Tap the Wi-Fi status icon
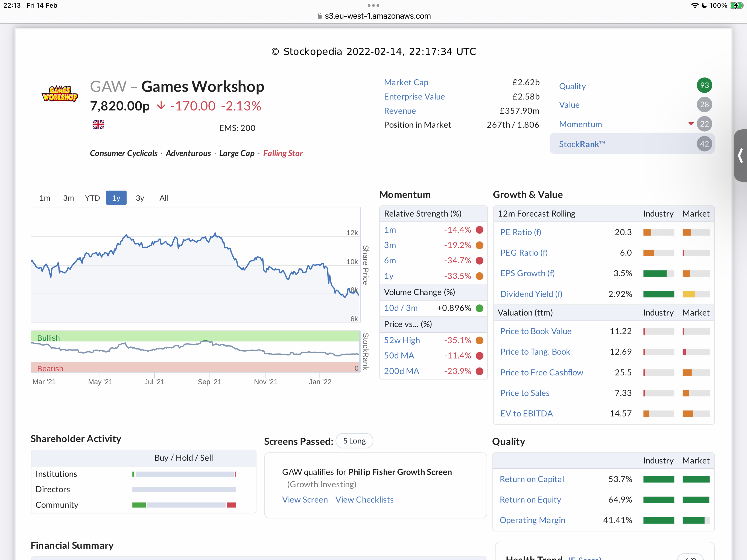This screenshot has width=747, height=560. click(x=694, y=5)
